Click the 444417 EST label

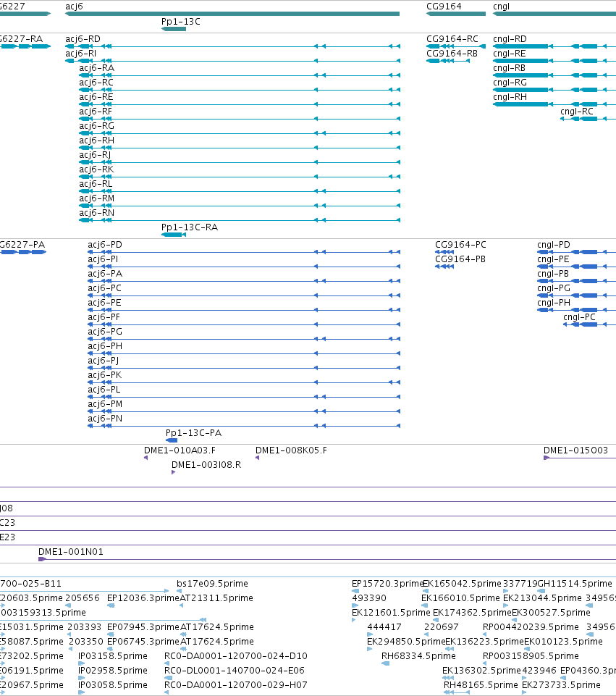[x=384, y=626]
